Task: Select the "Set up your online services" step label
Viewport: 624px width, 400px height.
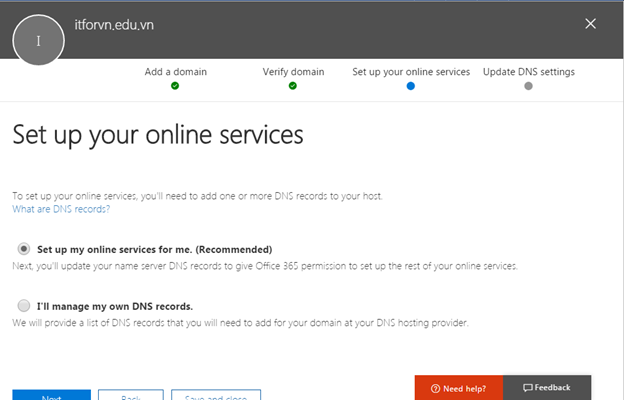Action: 410,72
